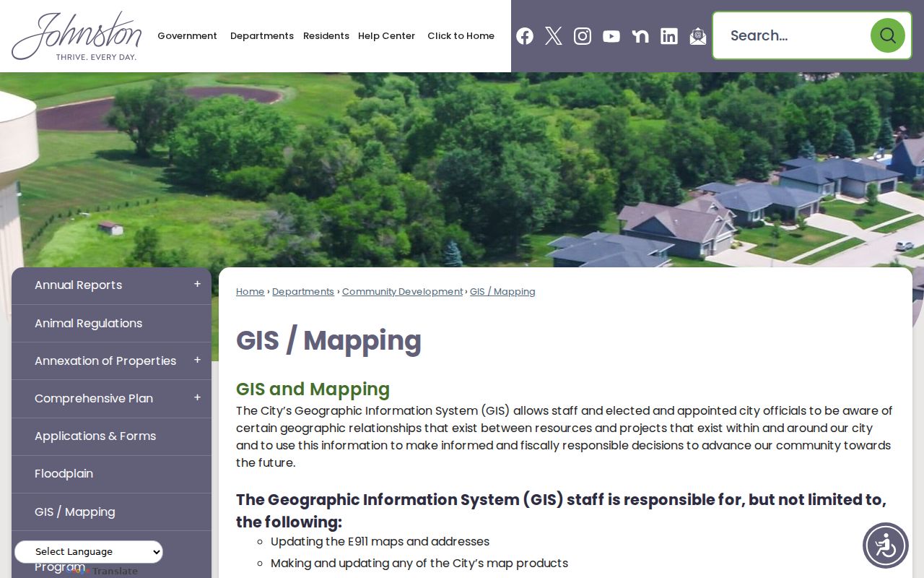Open Annexation of Properties sidebar link
924x578 pixels.
(105, 361)
